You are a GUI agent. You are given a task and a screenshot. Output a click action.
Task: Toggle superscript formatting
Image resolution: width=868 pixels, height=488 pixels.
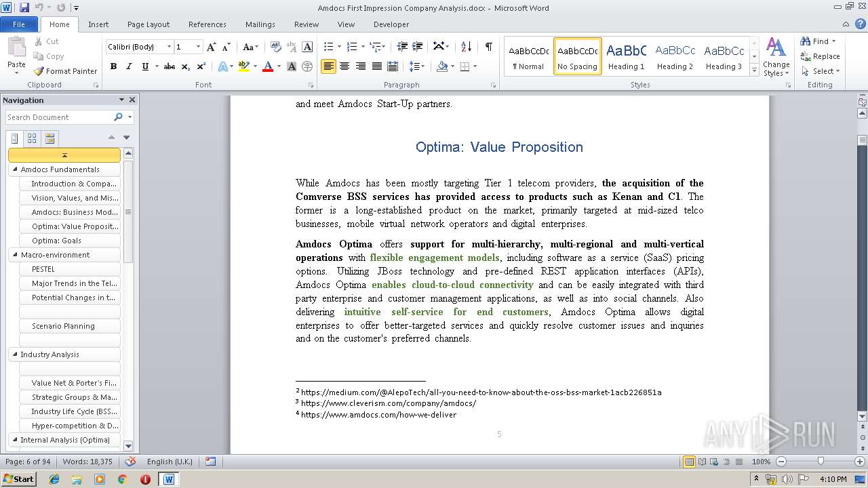tap(201, 66)
